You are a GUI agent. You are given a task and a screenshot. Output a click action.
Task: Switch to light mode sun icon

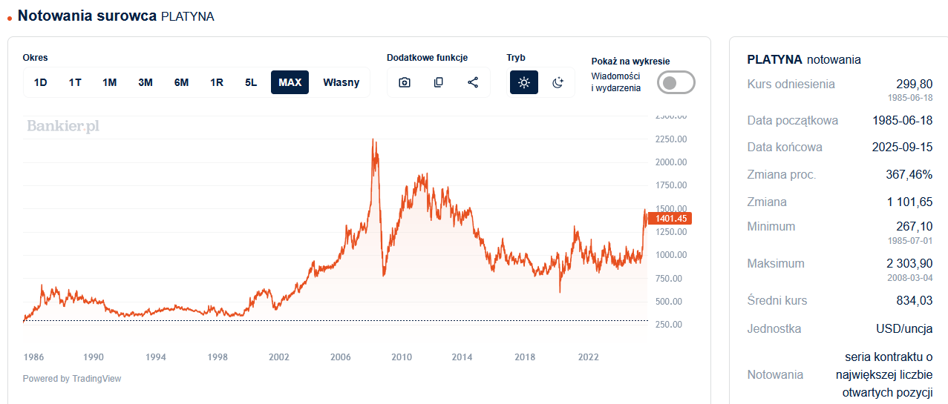coord(524,82)
